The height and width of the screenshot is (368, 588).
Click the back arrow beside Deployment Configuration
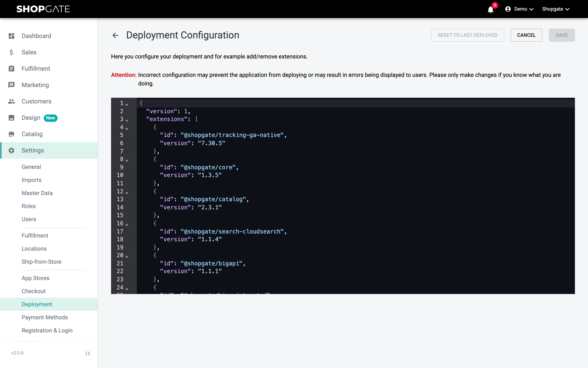(x=115, y=36)
